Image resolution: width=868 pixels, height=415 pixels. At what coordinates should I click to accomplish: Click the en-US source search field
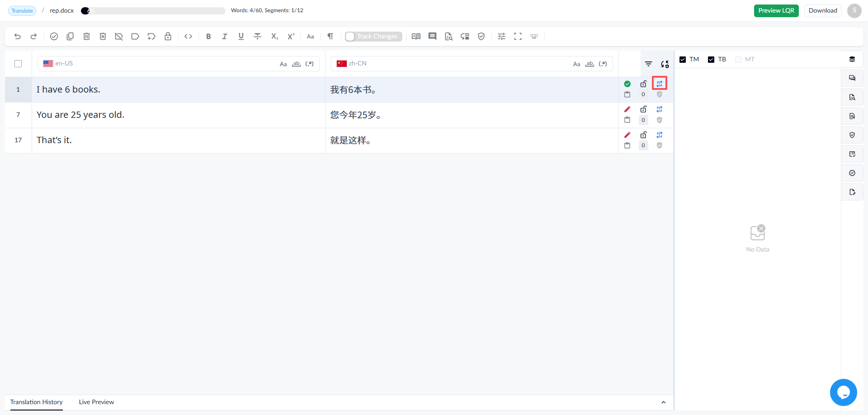point(179,64)
